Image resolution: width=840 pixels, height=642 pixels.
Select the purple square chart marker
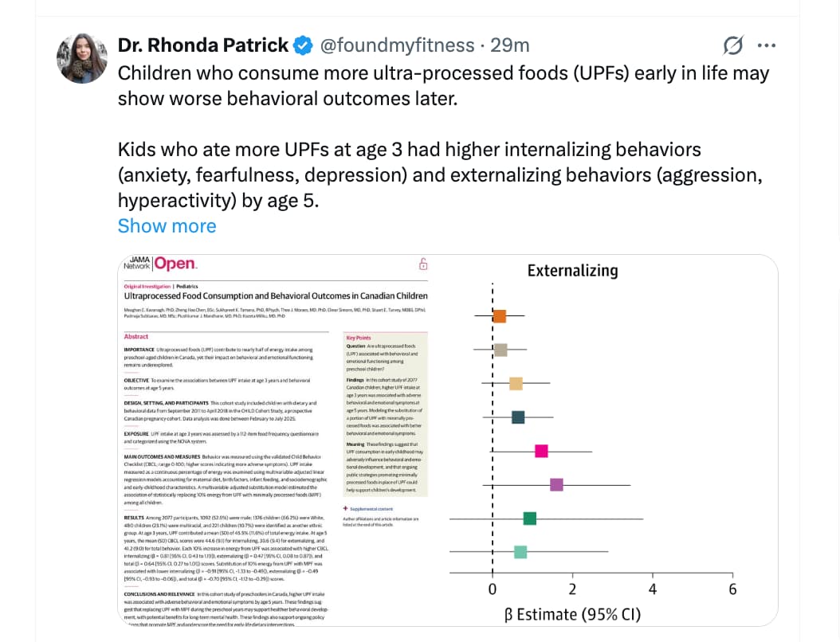(x=556, y=484)
